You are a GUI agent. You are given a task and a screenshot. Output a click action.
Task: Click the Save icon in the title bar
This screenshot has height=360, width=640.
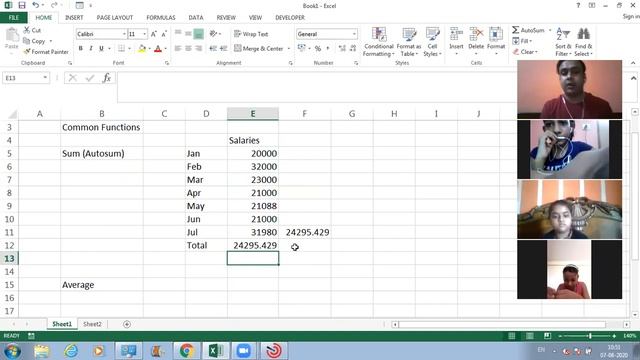click(22, 5)
